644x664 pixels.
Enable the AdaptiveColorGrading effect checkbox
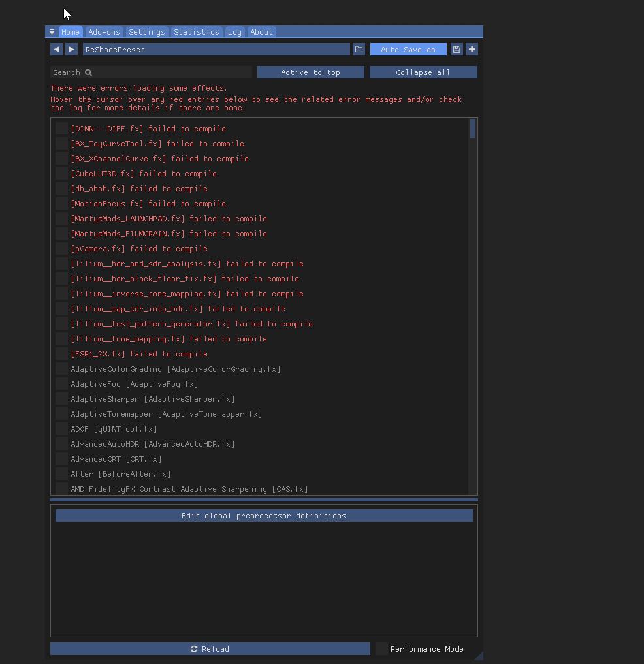(62, 369)
